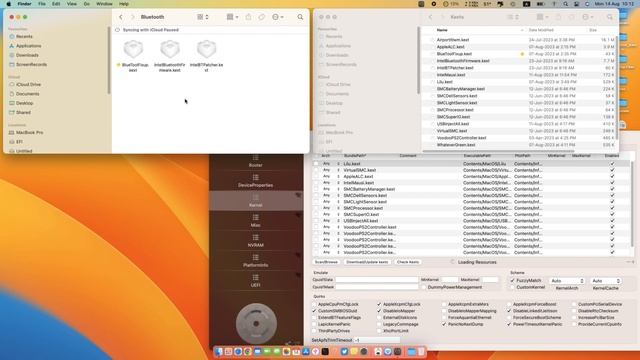This screenshot has height=360, width=640.
Task: Open Downloads in Bluetooth window sidebar
Action: [x=27, y=55]
